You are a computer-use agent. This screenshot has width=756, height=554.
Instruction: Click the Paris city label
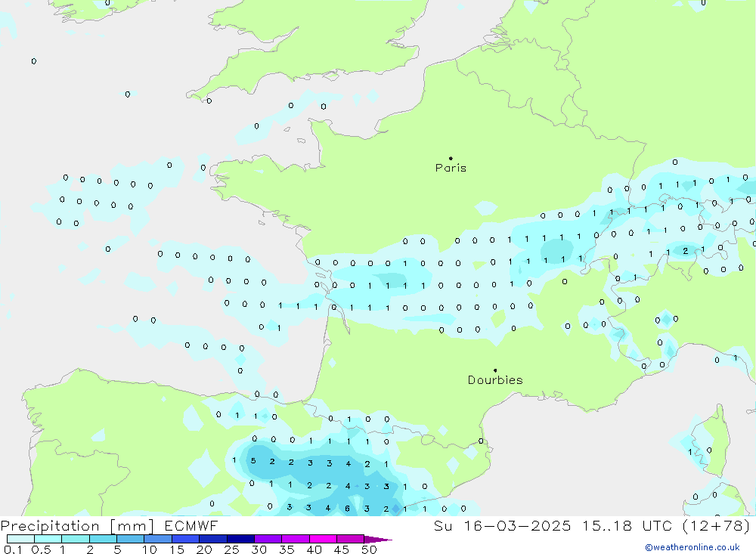coord(451,168)
